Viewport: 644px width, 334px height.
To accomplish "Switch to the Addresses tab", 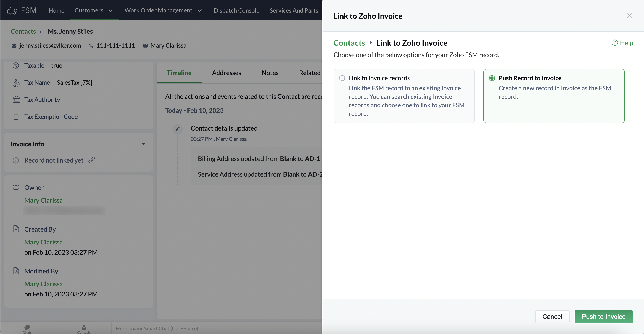I will pyautogui.click(x=226, y=73).
